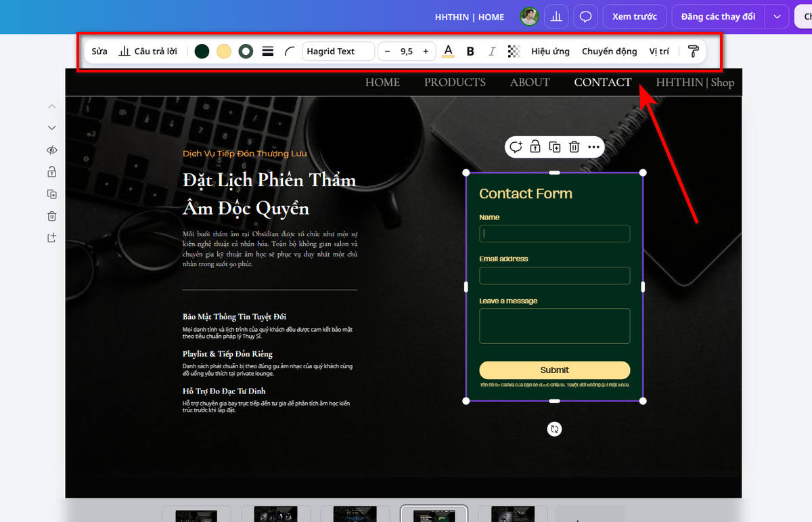Click Sửa in the toolbar
The width and height of the screenshot is (812, 522).
click(x=99, y=51)
